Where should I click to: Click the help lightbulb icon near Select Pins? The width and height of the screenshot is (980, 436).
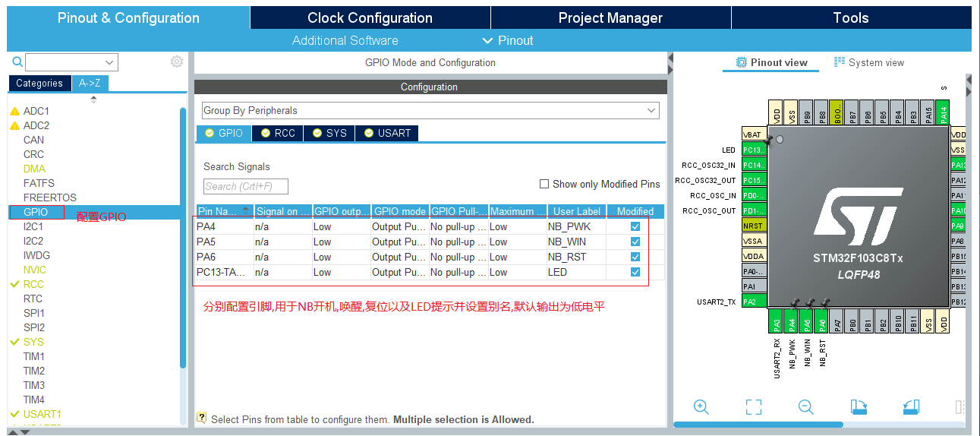pos(202,418)
